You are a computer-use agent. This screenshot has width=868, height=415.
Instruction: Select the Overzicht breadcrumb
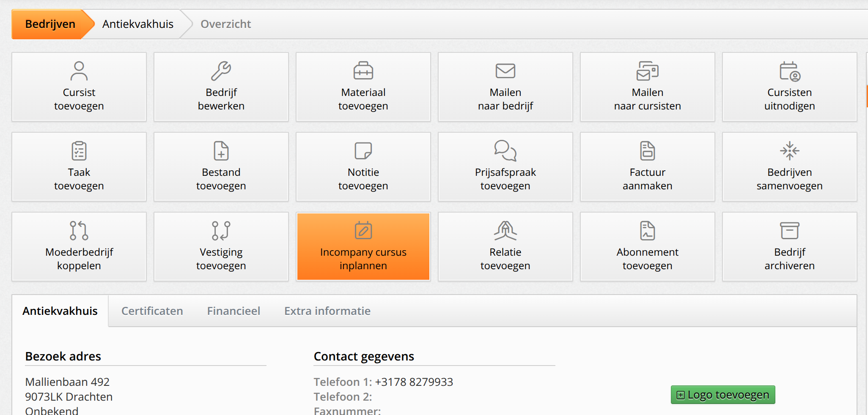[x=225, y=24]
